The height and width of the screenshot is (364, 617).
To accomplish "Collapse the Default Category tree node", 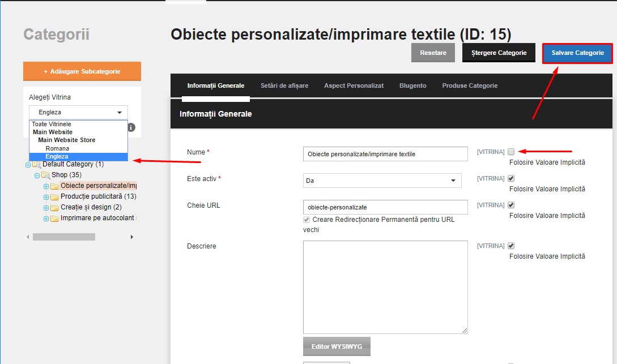I will pos(28,165).
